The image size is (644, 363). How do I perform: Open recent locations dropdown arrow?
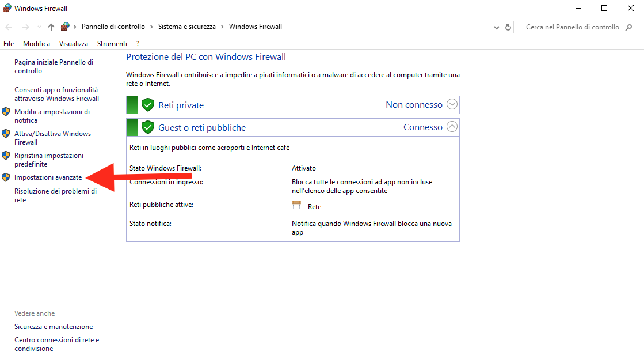coord(39,27)
